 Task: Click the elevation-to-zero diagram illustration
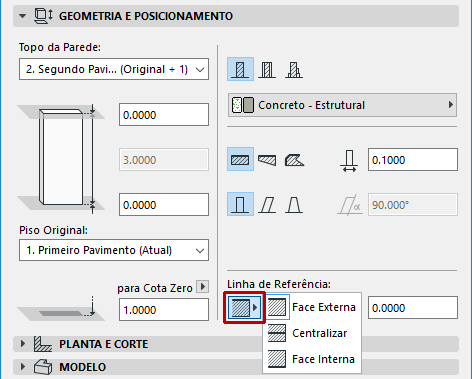[x=61, y=309]
